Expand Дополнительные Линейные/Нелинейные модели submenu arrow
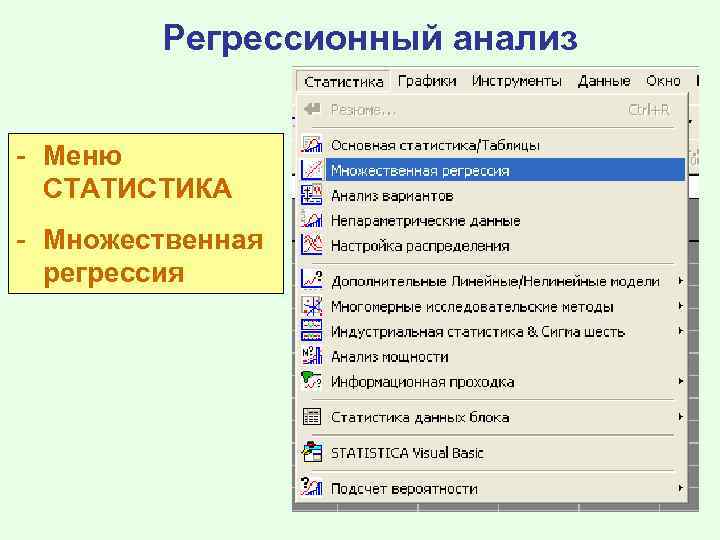Viewport: 720px width, 540px height. tap(681, 280)
